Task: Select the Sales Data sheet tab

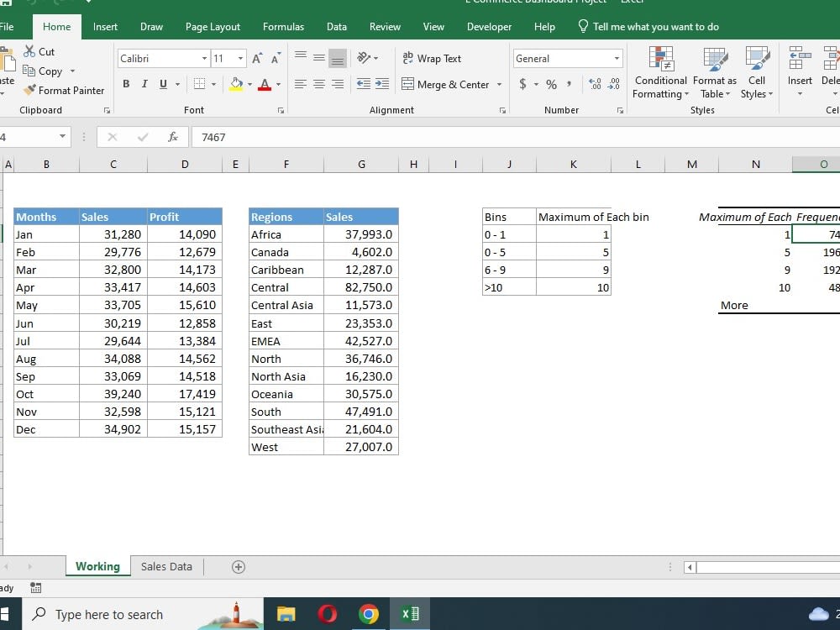Action: tap(165, 566)
